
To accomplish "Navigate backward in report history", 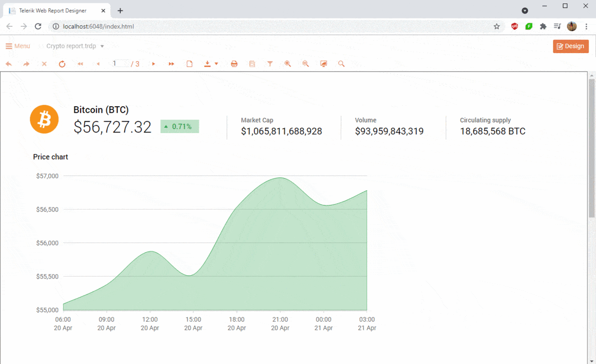I will 8,64.
